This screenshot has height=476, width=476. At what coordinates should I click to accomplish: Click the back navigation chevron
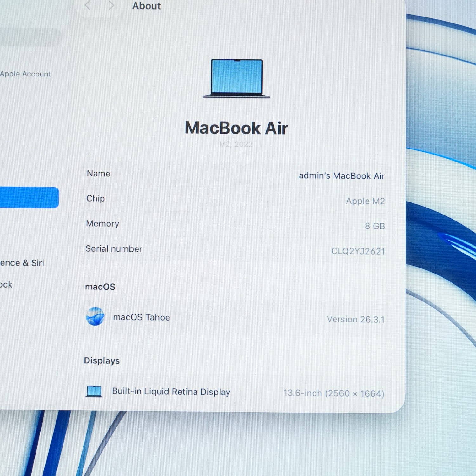point(88,5)
